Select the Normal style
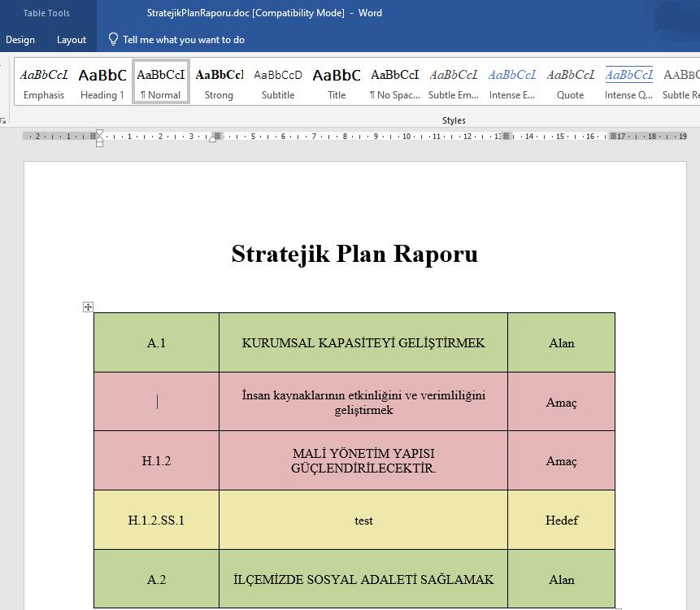 [x=161, y=82]
